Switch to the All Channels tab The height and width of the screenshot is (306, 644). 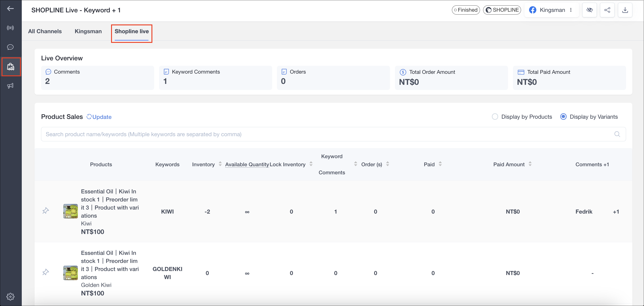coord(45,31)
